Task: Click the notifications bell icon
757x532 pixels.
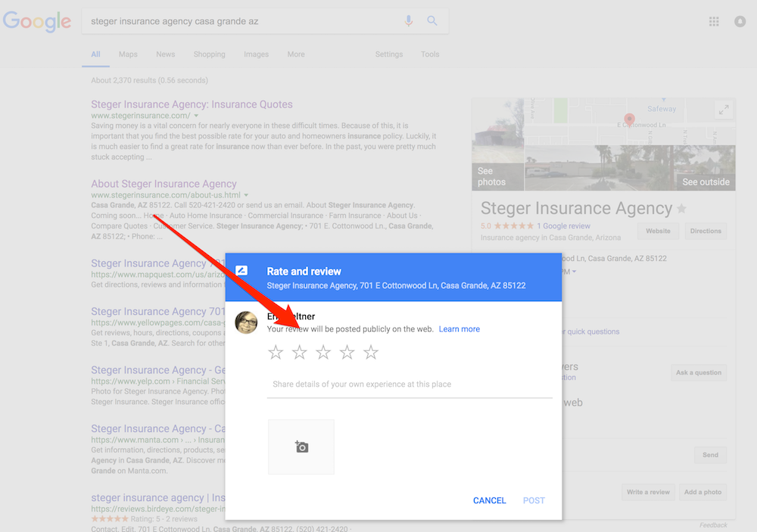Action: coord(740,22)
